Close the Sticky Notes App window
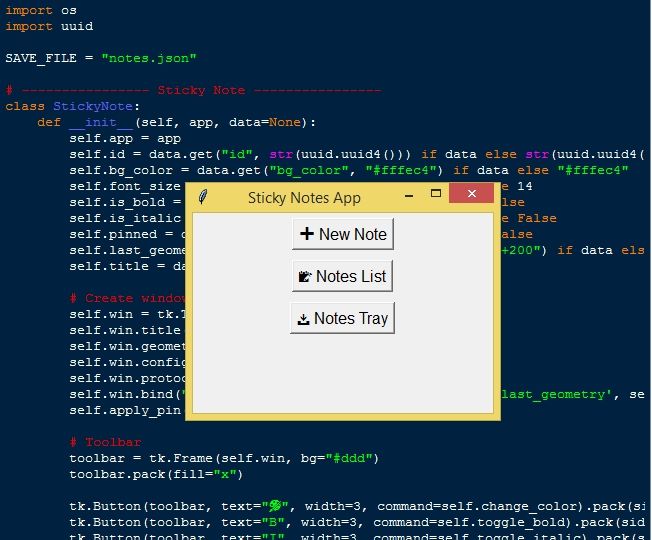652x540 pixels. [x=471, y=196]
